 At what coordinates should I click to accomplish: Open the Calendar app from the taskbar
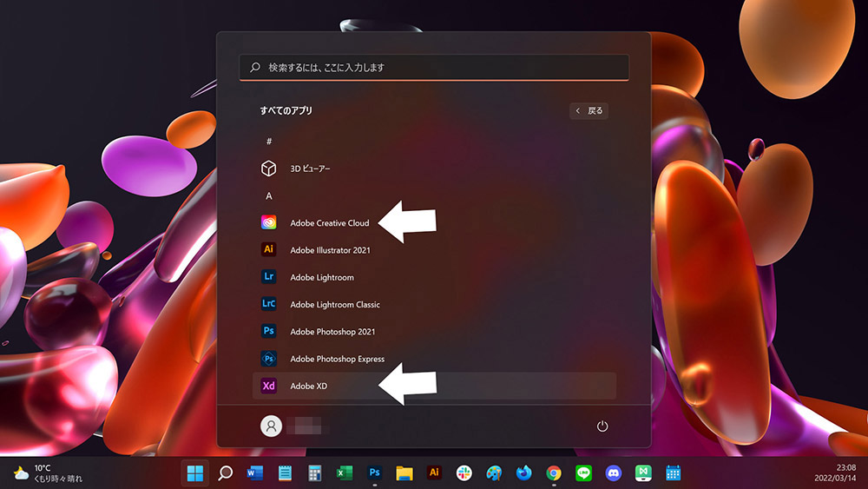click(674, 473)
